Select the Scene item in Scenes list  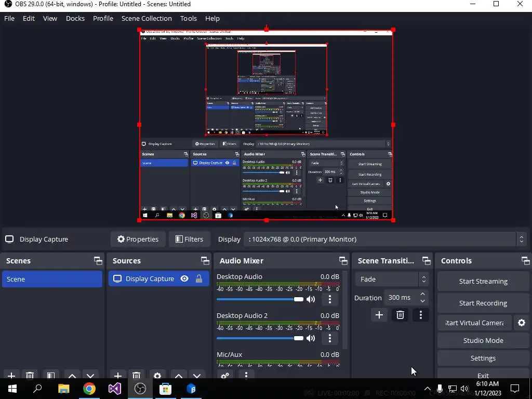(x=52, y=279)
